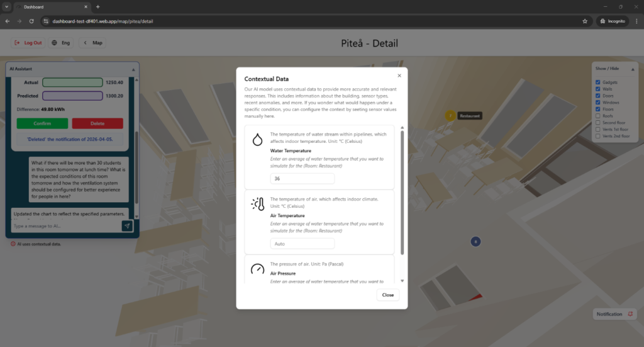Click the contextual data list scrollbar thumb
The image size is (644, 347).
point(402,193)
